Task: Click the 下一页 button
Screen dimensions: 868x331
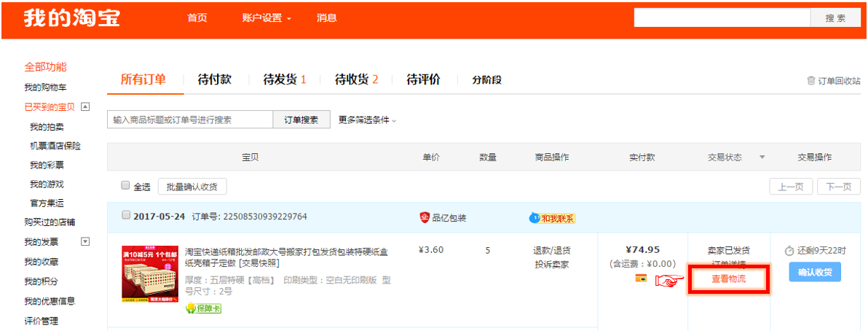Action: [839, 187]
